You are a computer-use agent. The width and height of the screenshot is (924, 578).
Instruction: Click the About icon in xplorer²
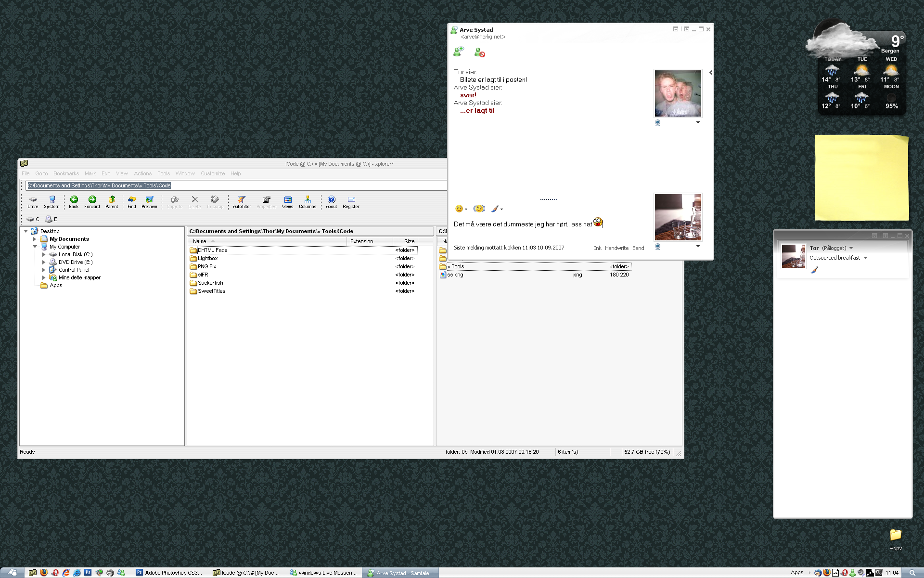click(x=331, y=202)
